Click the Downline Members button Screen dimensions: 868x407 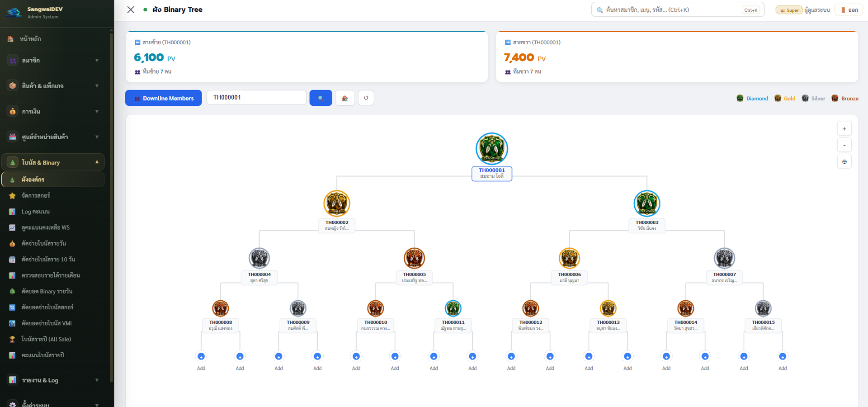click(x=164, y=98)
